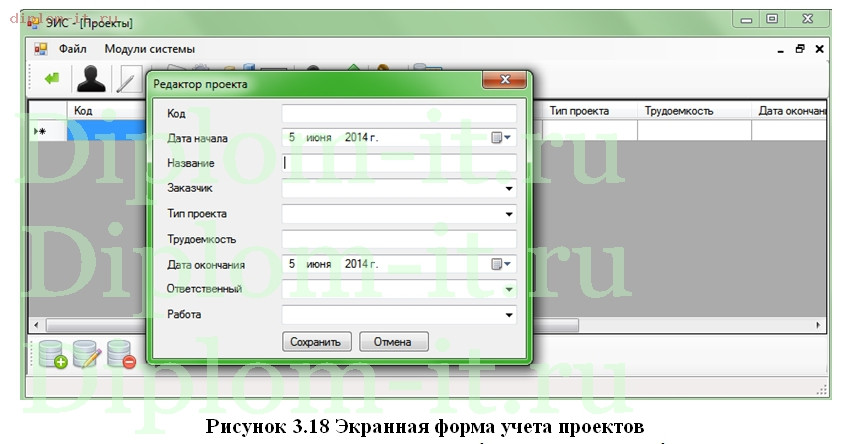Screen dimensions: 853x444
Task: Close the inner Проекты child window
Action: point(819,49)
